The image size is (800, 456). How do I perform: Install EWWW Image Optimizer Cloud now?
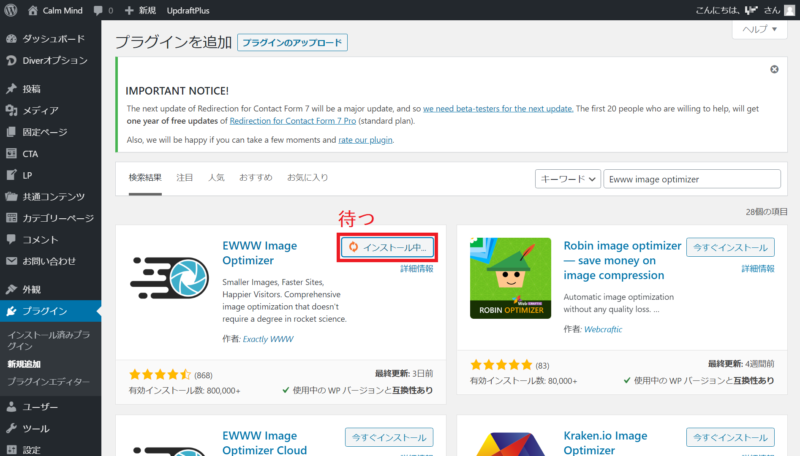(x=389, y=438)
